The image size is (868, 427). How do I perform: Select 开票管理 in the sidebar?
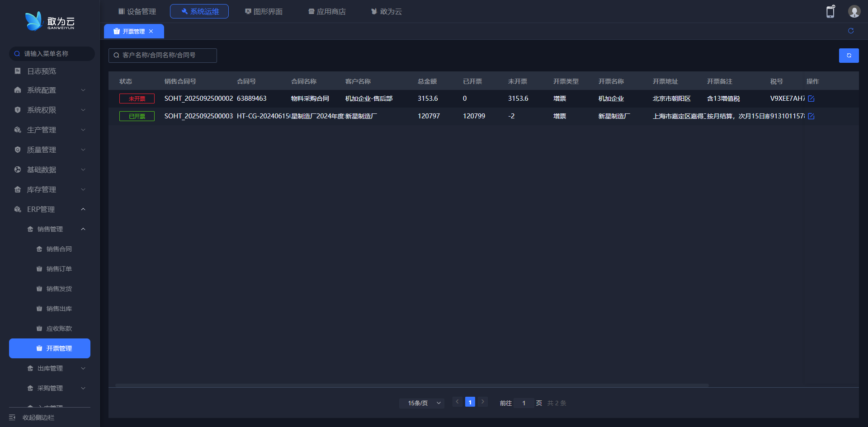[x=50, y=348]
